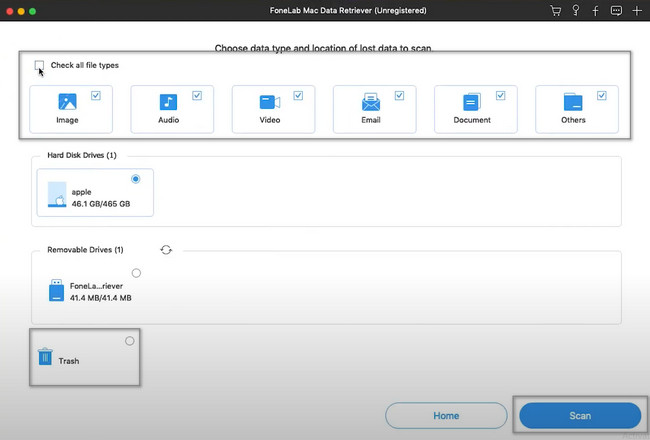650x440 pixels.
Task: Click the Check all file types label
Action: (85, 65)
